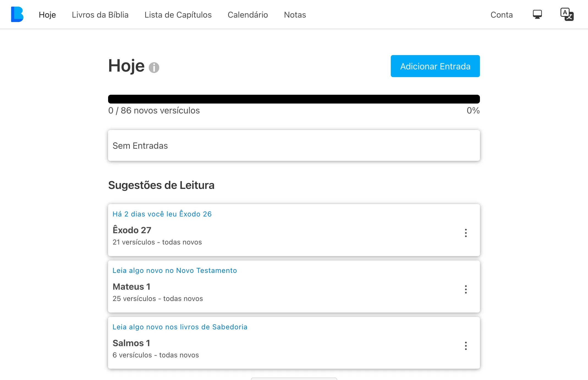The width and height of the screenshot is (588, 380).
Task: Click the Adicionar Entrada button
Action: 435,66
